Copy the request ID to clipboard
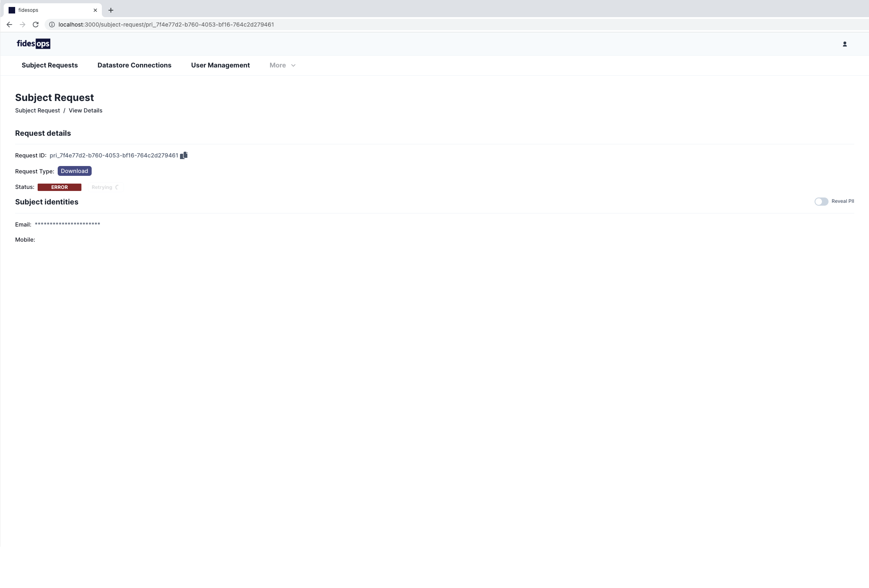This screenshot has width=869, height=588. [184, 155]
